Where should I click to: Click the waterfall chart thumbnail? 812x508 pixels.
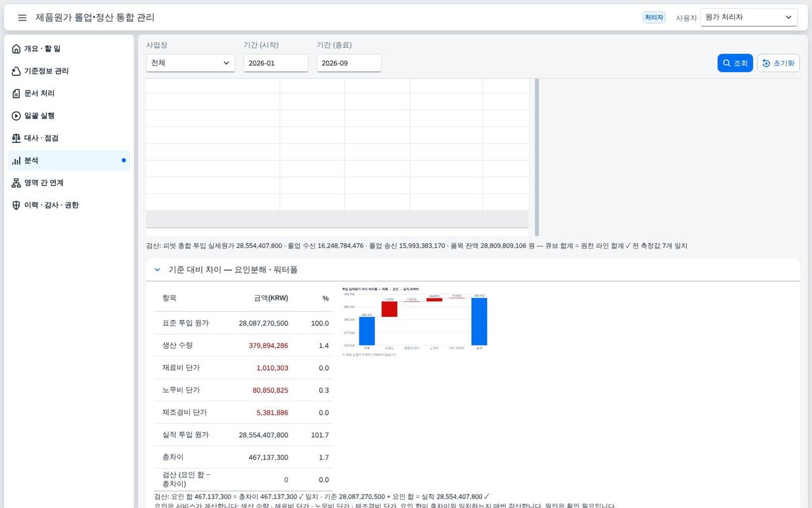coord(416,321)
